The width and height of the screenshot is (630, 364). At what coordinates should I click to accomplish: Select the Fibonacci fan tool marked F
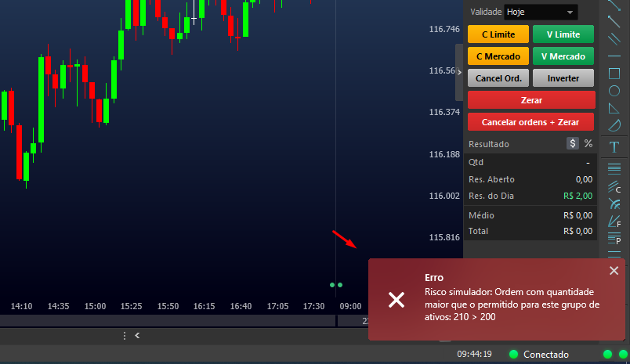(614, 221)
